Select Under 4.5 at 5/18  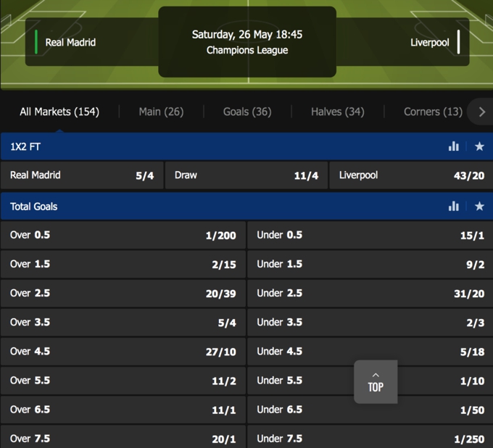pyautogui.click(x=370, y=352)
